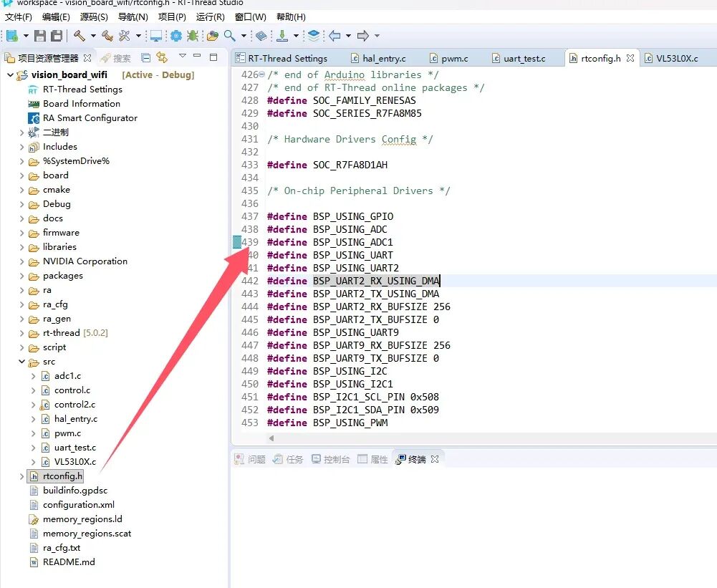
Task: Toggle the code fold marker at line 426
Action: point(261,74)
